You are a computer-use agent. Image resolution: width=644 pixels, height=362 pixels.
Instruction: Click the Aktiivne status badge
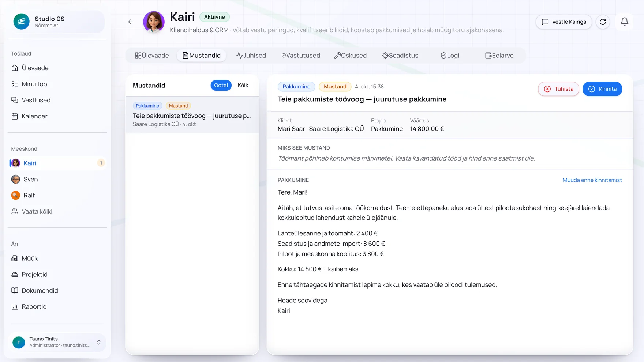pos(214,17)
